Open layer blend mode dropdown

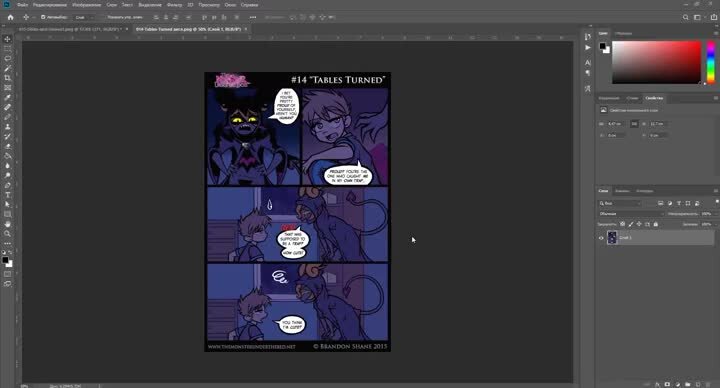[x=631, y=214]
